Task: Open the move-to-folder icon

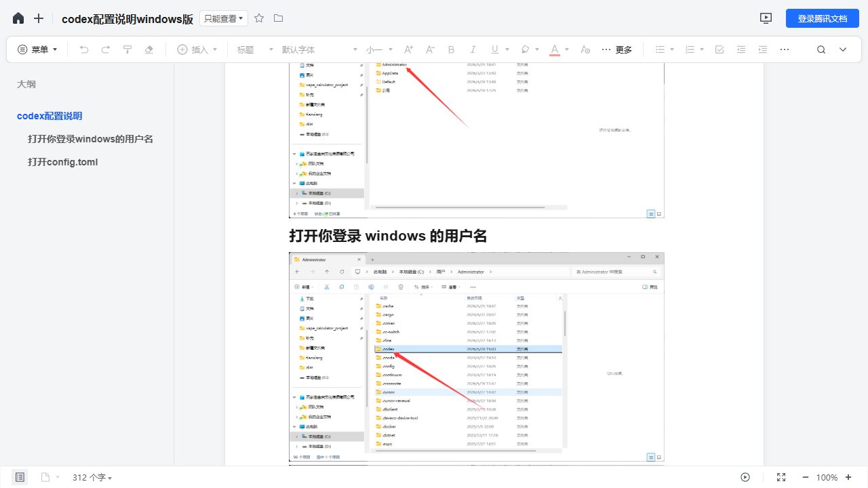Action: click(278, 18)
